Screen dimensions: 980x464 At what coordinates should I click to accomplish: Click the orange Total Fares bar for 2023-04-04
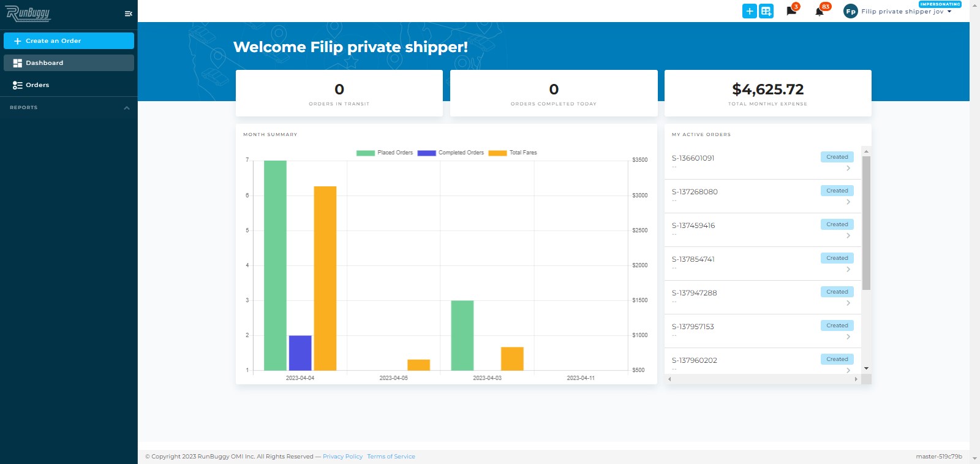click(325, 278)
